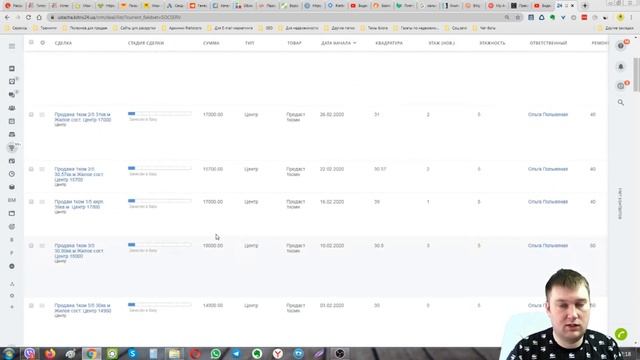640x360 pixels.
Task: Open WhatsApp from the taskbar
Action: 216,353
